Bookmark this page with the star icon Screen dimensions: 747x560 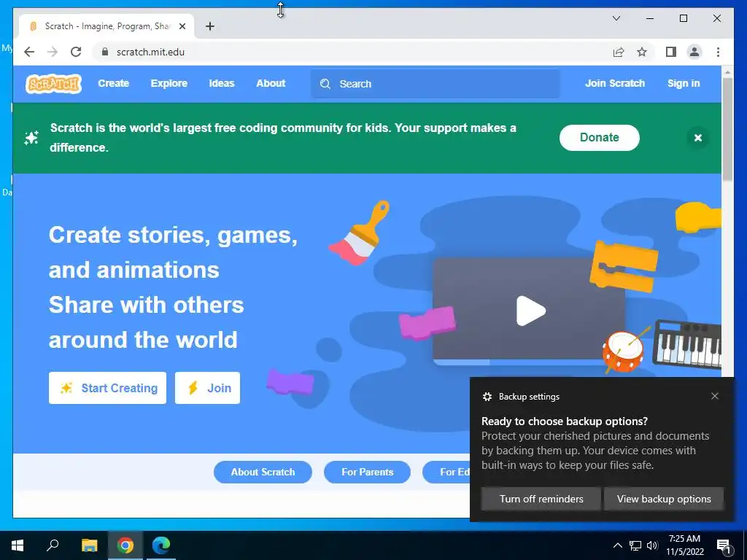[642, 52]
